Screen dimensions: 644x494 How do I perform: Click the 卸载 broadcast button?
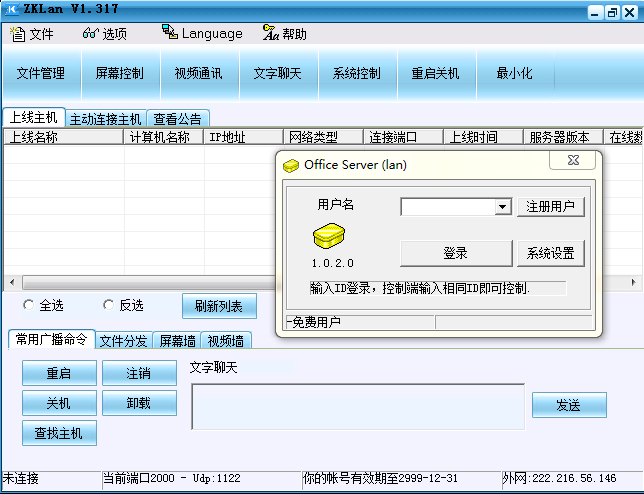click(139, 403)
